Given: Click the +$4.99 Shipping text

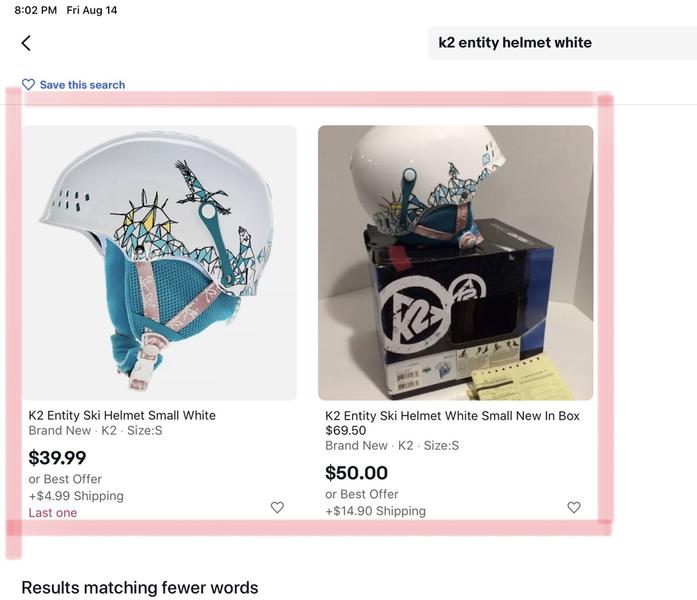Looking at the screenshot, I should 76,496.
